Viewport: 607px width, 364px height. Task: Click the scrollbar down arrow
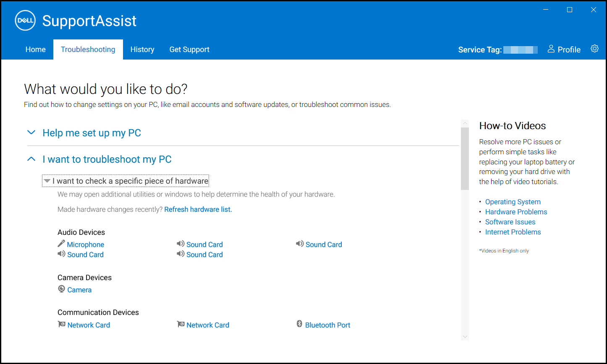click(465, 336)
